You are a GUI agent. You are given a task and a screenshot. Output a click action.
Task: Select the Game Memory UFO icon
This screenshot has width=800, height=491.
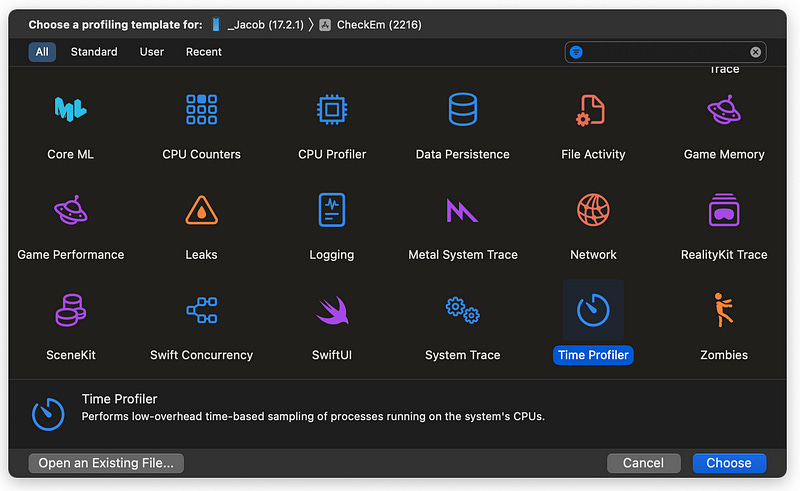click(724, 109)
